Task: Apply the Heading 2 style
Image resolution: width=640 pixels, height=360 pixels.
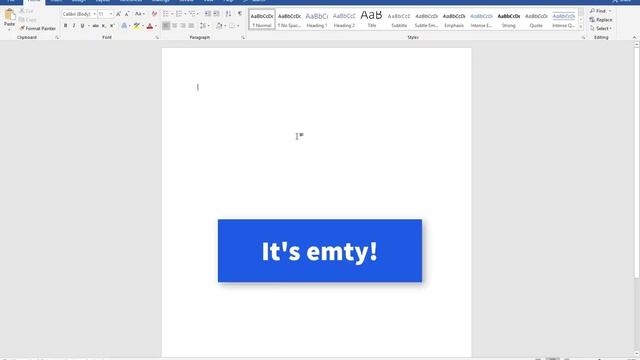Action: 344,19
